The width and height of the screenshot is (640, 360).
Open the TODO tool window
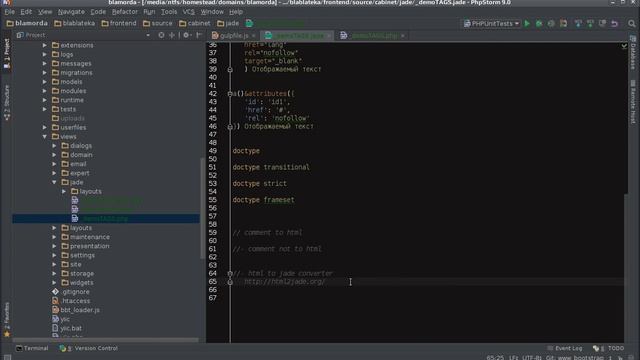tap(609, 348)
